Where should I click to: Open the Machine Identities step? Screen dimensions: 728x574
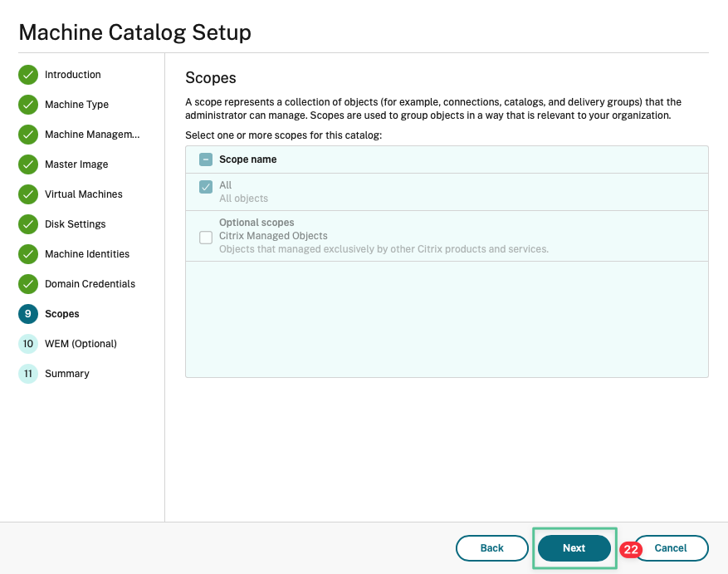[86, 254]
